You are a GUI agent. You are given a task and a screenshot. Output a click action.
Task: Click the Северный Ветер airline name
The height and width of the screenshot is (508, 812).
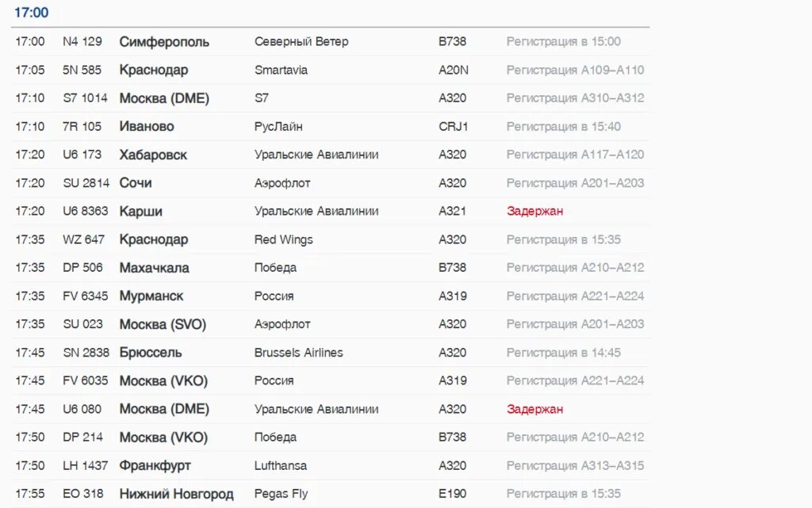click(301, 41)
